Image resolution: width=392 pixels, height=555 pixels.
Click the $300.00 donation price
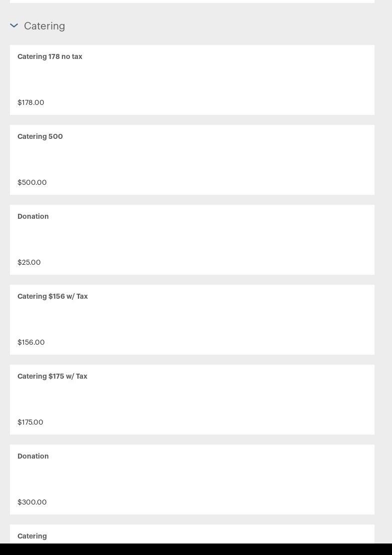click(32, 502)
